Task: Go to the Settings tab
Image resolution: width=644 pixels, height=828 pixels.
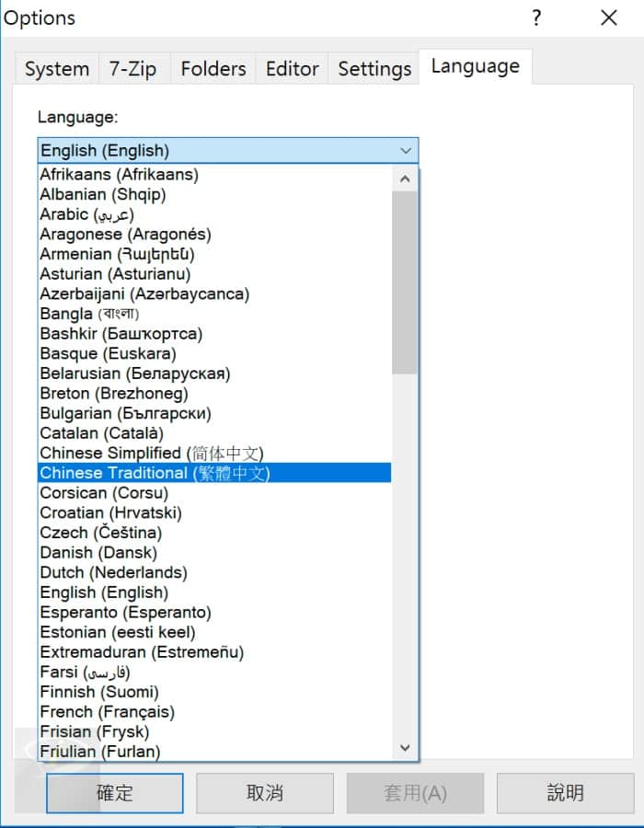Action: 374,69
